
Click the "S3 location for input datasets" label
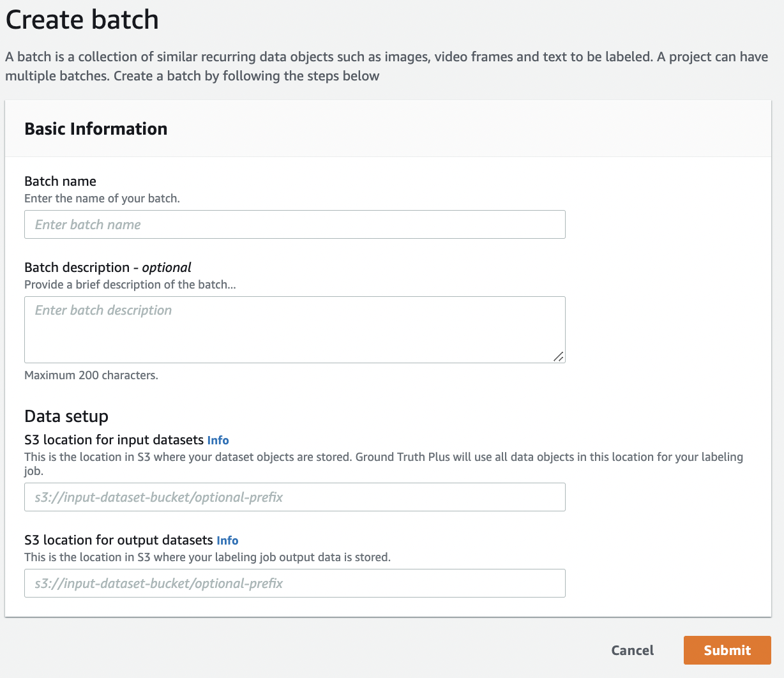pyautogui.click(x=114, y=440)
